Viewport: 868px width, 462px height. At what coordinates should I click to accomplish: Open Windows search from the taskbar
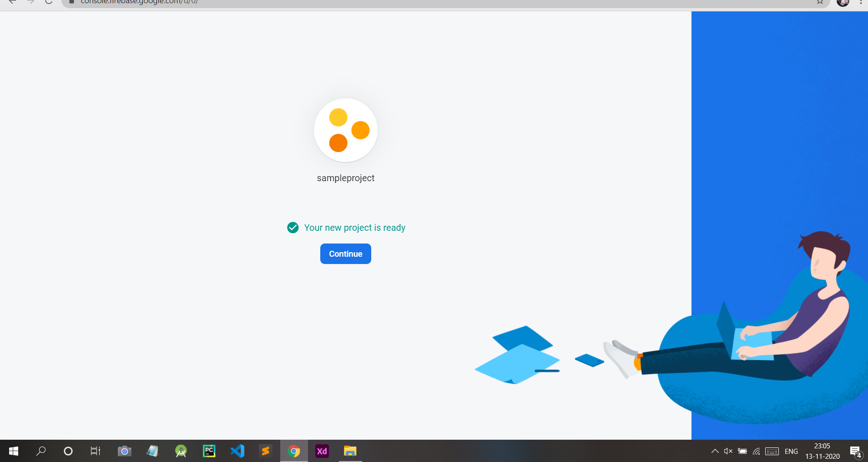click(41, 451)
